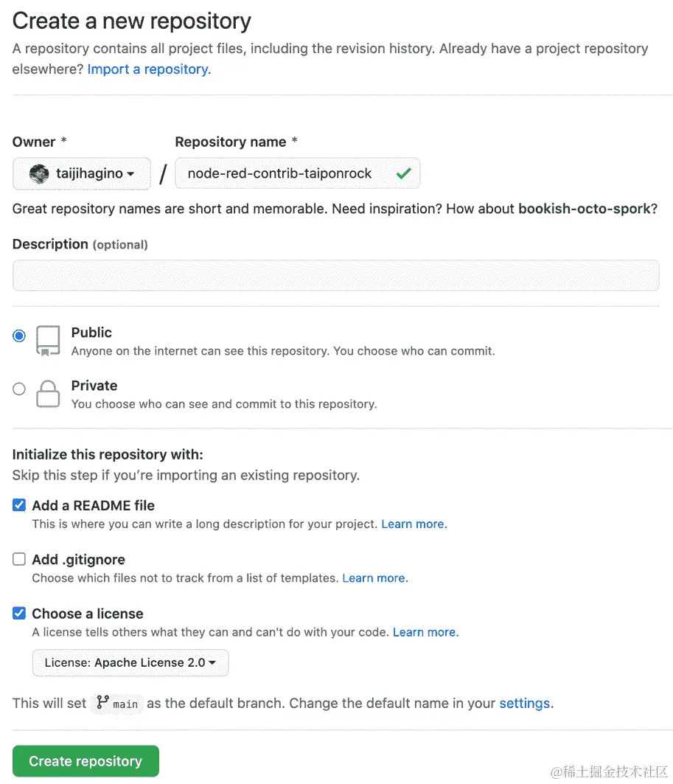Click the Private repository lock icon
This screenshot has width=673, height=784.
click(x=48, y=393)
